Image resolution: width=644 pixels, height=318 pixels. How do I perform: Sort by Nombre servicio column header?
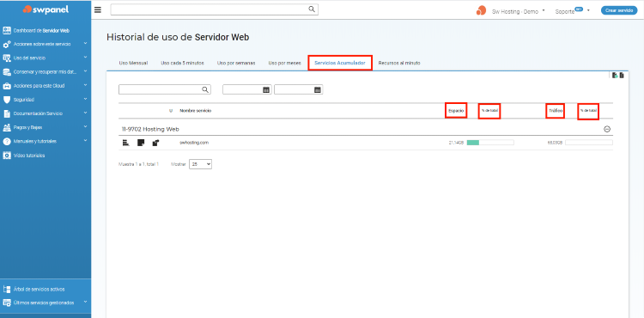coord(196,111)
